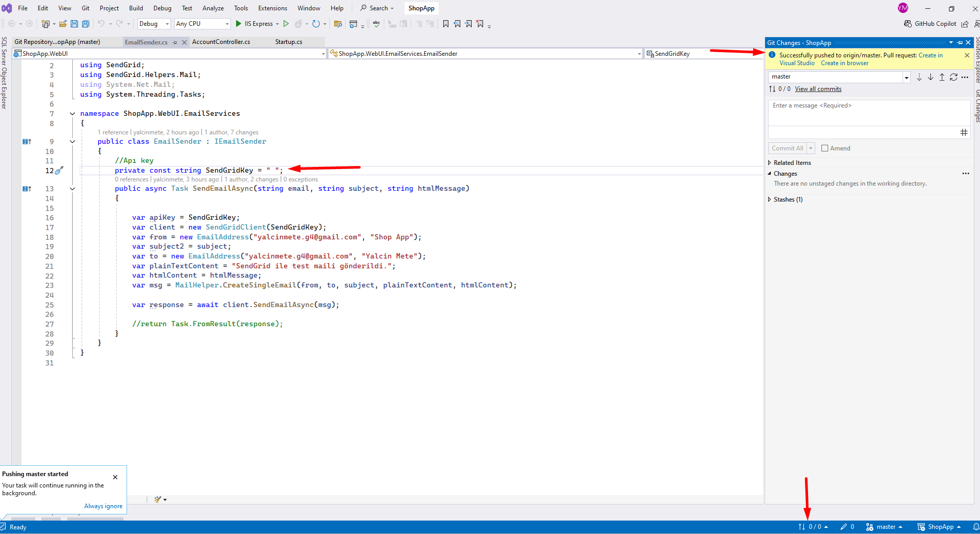
Task: Expand the Stashes (1) section
Action: [x=770, y=200]
